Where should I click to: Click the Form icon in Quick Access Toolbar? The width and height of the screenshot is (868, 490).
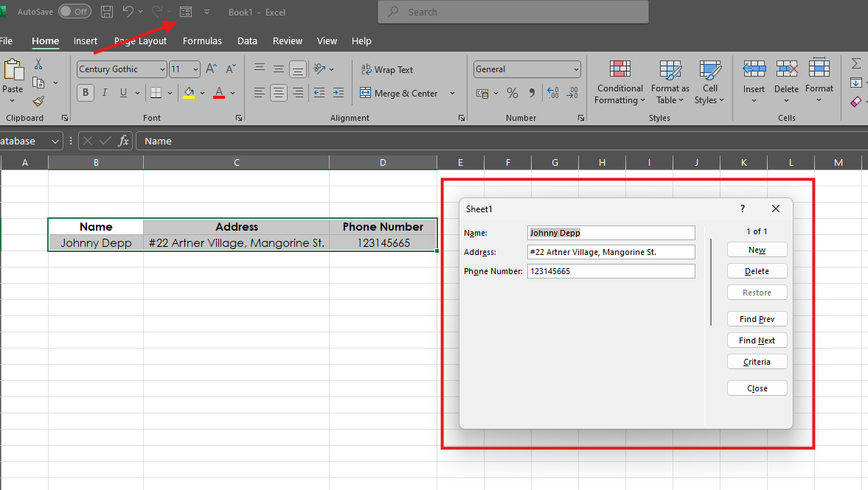[x=186, y=12]
